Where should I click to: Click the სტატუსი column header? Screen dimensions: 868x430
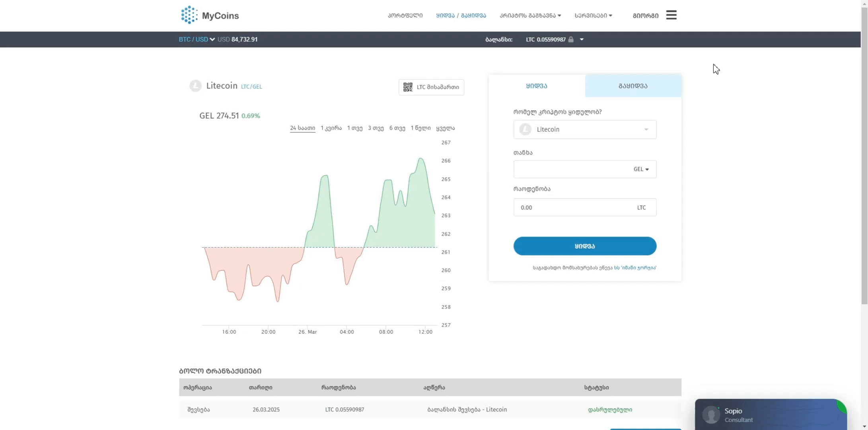pyautogui.click(x=596, y=387)
